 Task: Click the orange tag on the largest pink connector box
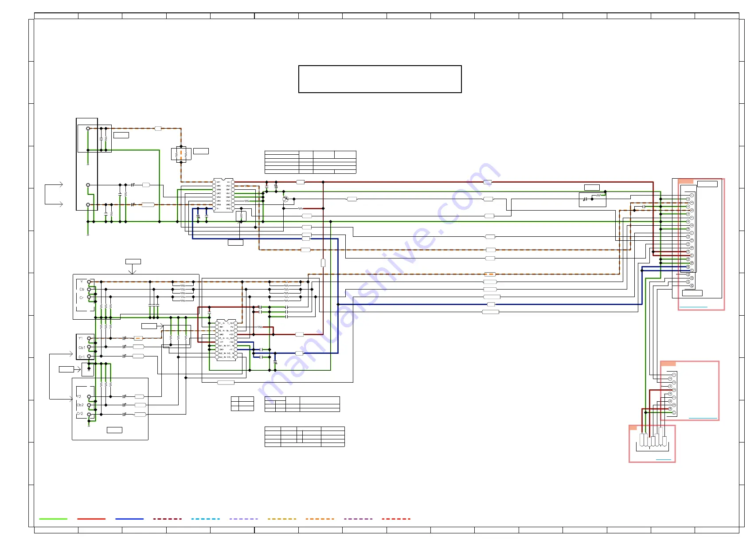(686, 181)
